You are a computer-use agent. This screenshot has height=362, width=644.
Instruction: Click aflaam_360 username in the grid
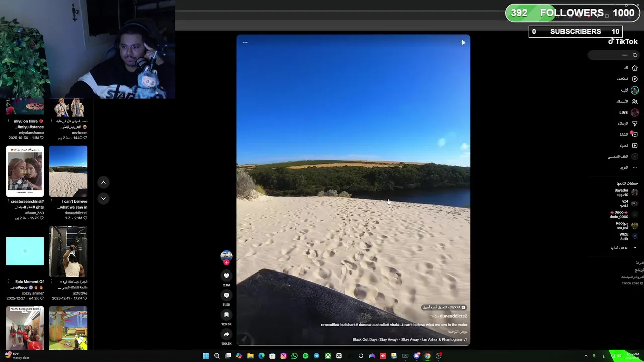coord(35,213)
